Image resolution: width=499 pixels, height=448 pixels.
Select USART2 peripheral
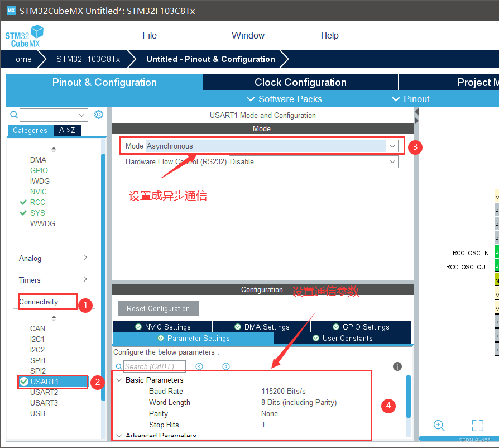pos(44,392)
